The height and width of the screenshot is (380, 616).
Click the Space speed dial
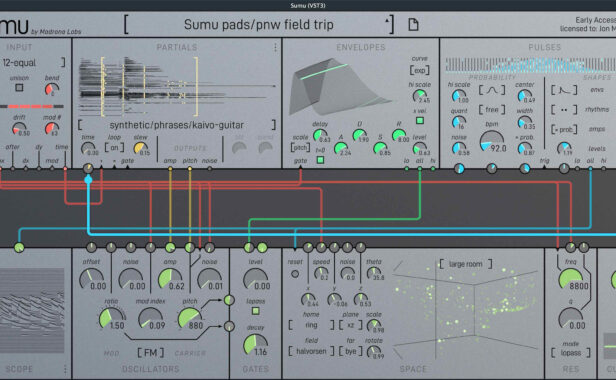point(321,273)
